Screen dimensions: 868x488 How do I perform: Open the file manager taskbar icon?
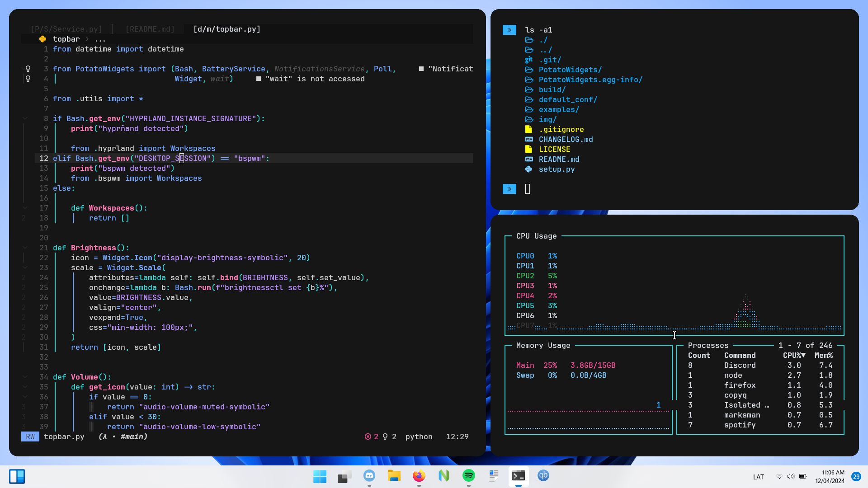pyautogui.click(x=394, y=476)
